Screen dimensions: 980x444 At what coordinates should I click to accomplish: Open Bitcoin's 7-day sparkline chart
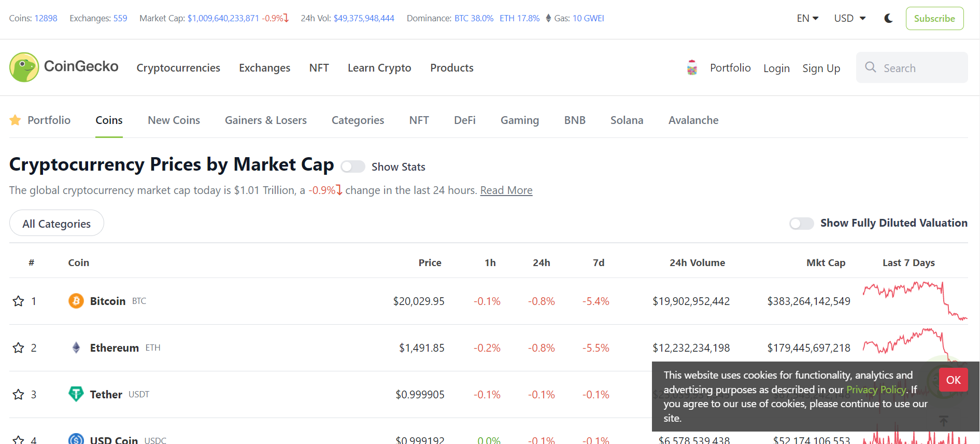click(x=915, y=301)
